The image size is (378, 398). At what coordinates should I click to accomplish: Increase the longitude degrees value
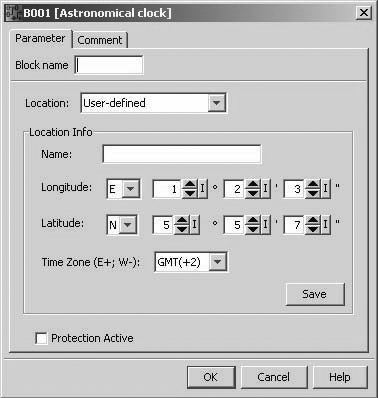190,185
